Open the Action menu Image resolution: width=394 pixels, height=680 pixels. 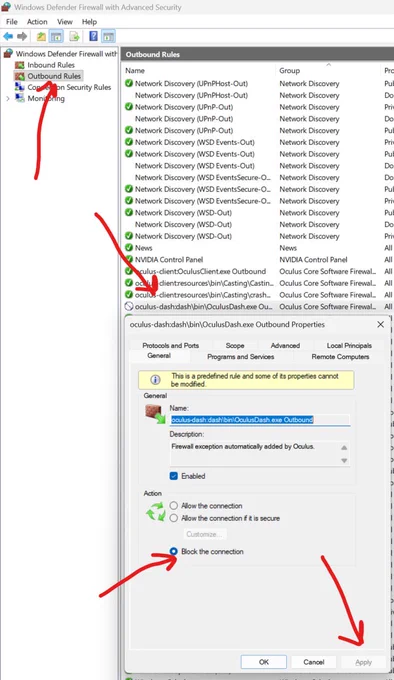(x=37, y=22)
